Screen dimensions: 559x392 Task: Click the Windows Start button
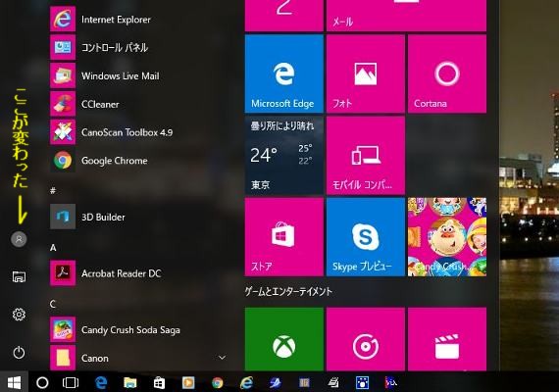(x=14, y=382)
